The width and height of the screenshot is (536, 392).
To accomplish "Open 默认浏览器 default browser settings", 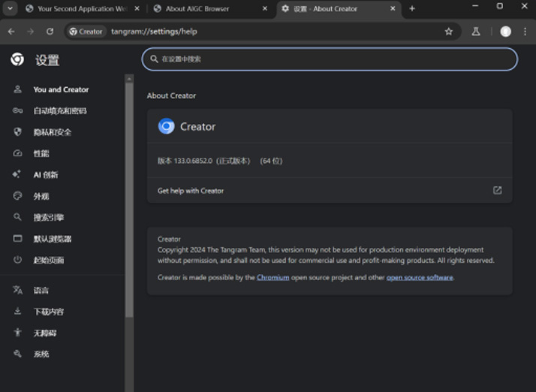I will click(x=53, y=239).
